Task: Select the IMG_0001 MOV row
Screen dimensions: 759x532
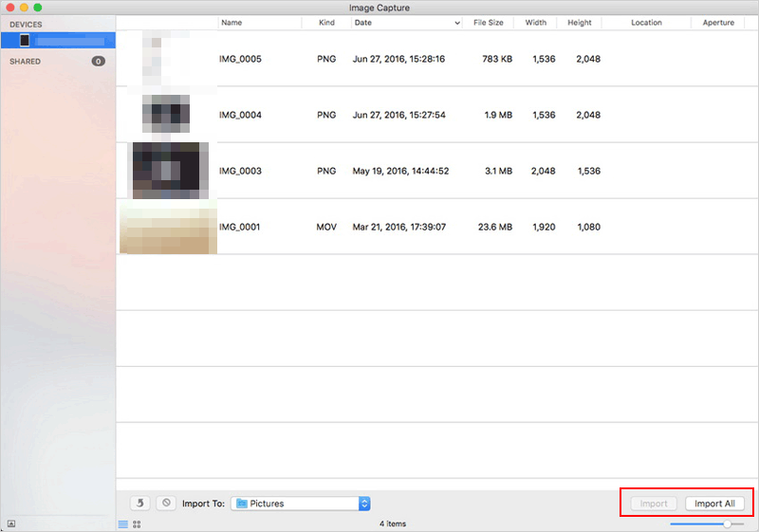Action: coord(437,227)
